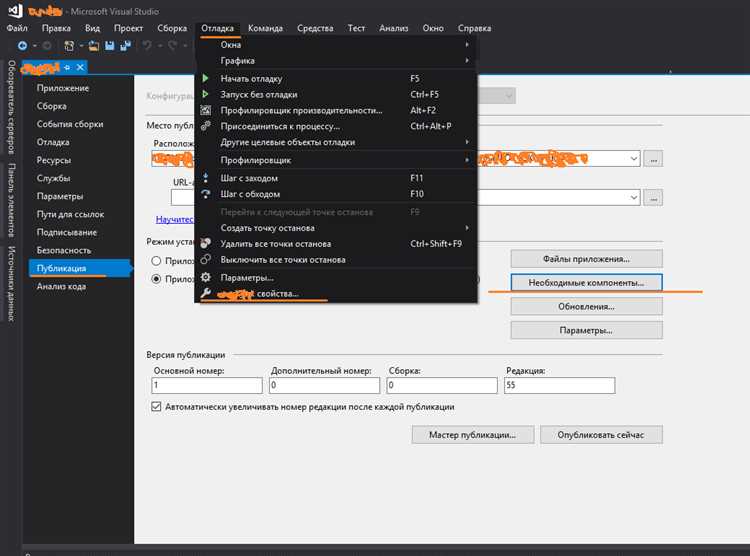
Task: Click the Attach to Process gear icon
Action: [x=205, y=126]
